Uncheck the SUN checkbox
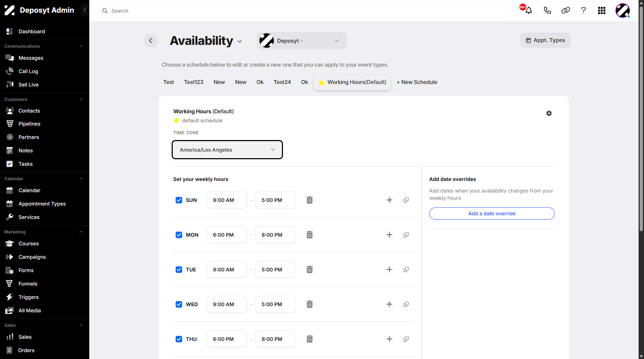Viewport: 644px width, 359px height. [179, 200]
